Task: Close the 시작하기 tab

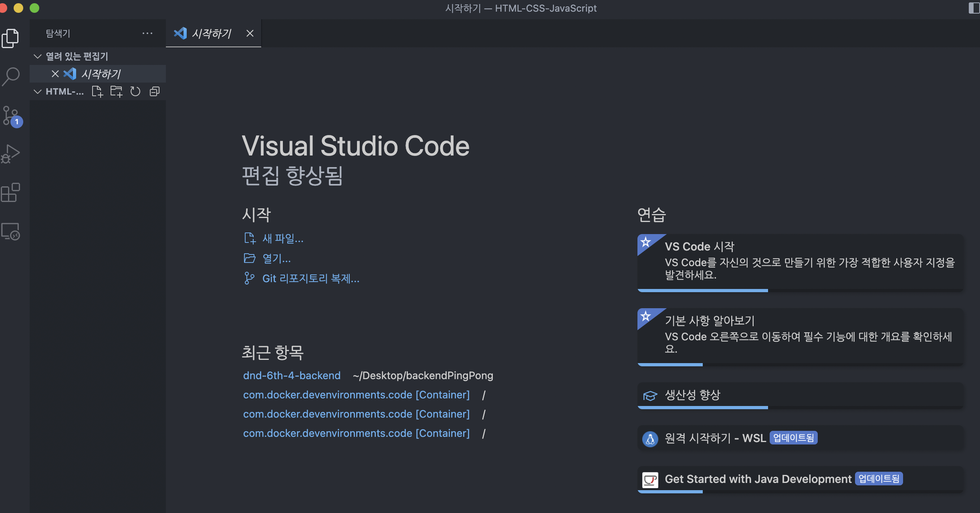Action: (250, 33)
